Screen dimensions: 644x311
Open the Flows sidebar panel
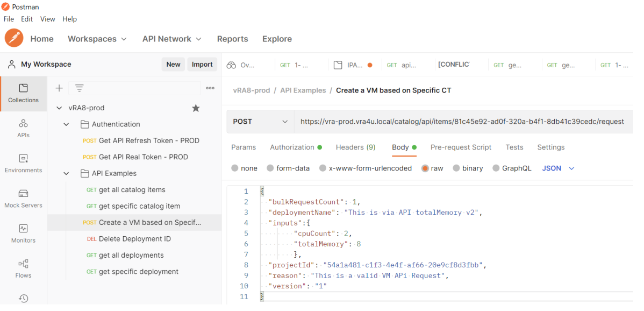coord(23,268)
